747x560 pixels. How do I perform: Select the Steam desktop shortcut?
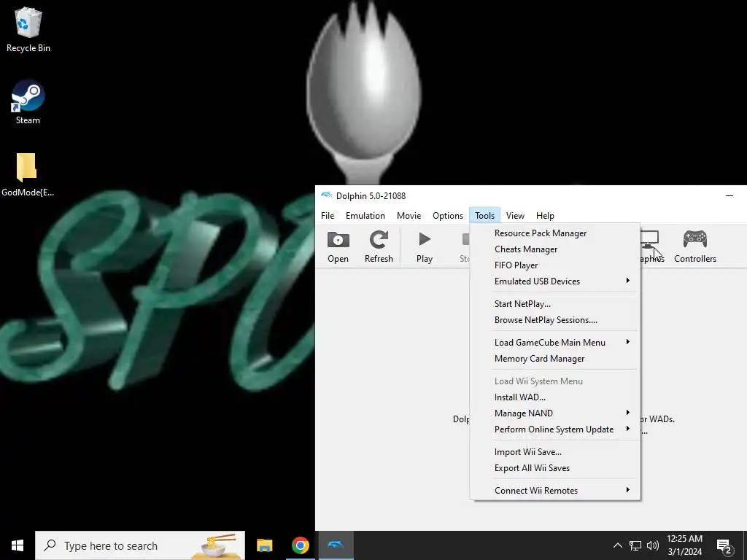28,102
